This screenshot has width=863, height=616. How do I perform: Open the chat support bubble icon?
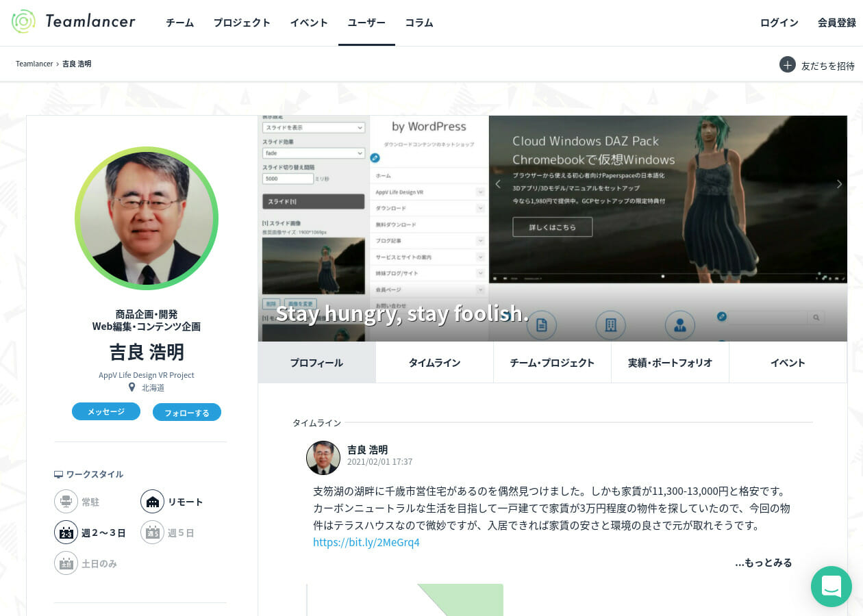pyautogui.click(x=831, y=587)
